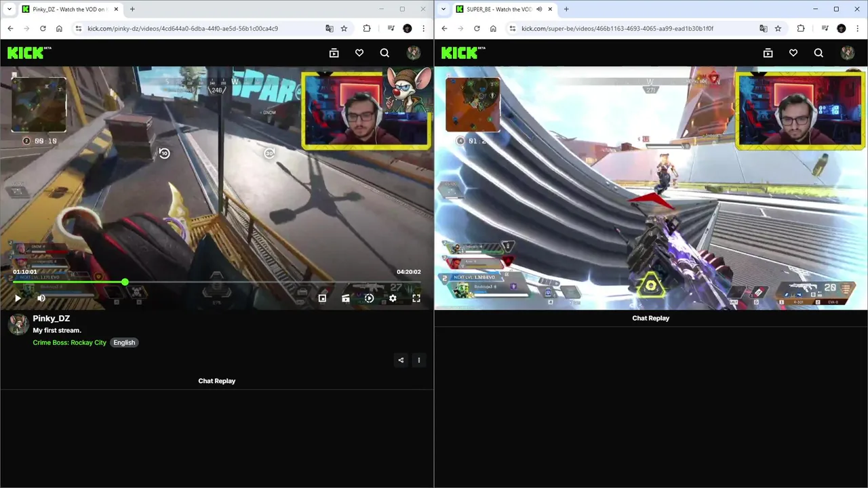This screenshot has width=868, height=488.
Task: Open the browse/videos icon in right Kick header
Action: [768, 53]
